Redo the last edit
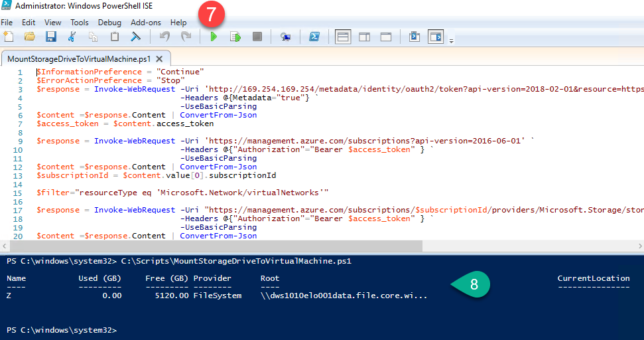Viewport: 644px width, 340px height. [186, 37]
